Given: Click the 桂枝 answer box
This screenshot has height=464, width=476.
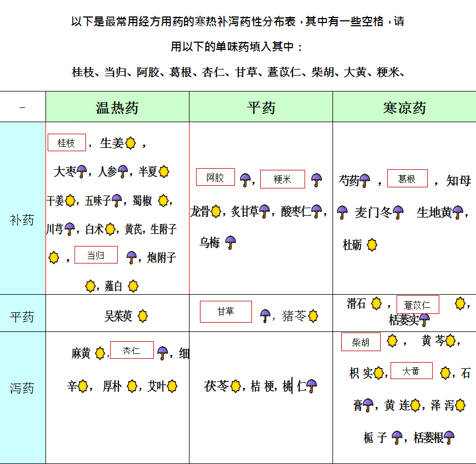Looking at the screenshot, I should 67,142.
